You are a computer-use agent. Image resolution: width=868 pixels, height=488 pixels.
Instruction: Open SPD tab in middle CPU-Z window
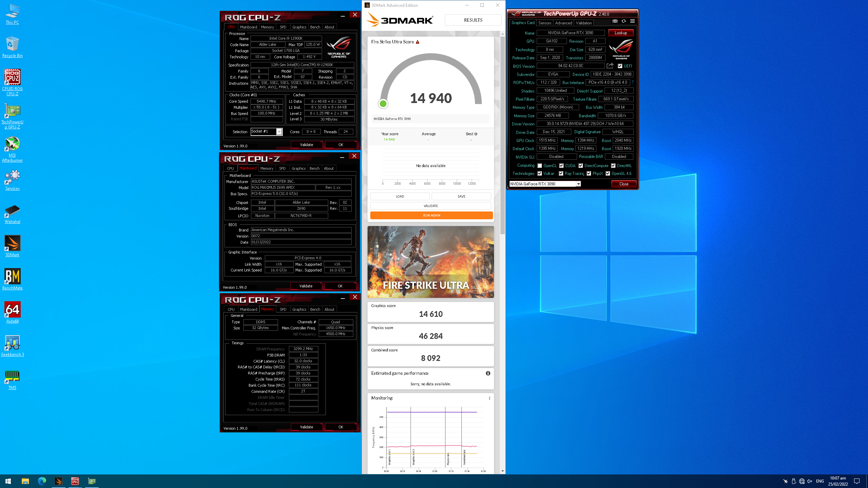(x=282, y=168)
